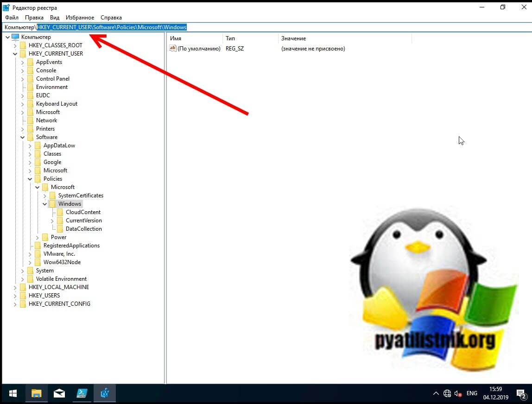
Task: Open the Mail app from the taskbar
Action: pyautogui.click(x=59, y=393)
